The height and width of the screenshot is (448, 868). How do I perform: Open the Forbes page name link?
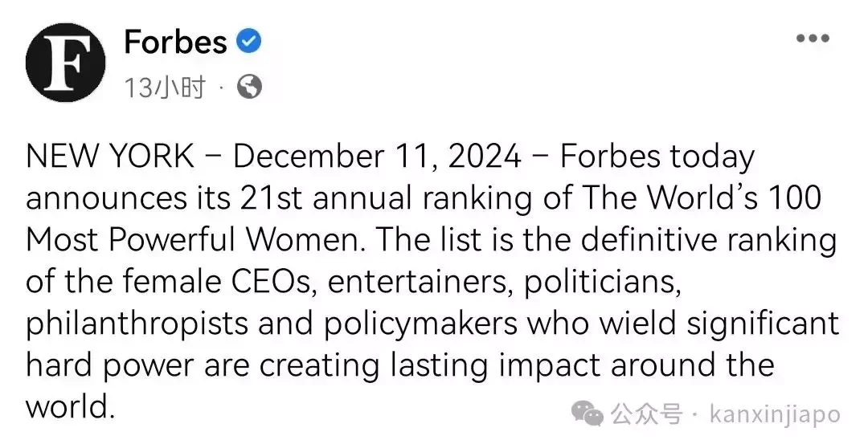point(175,42)
